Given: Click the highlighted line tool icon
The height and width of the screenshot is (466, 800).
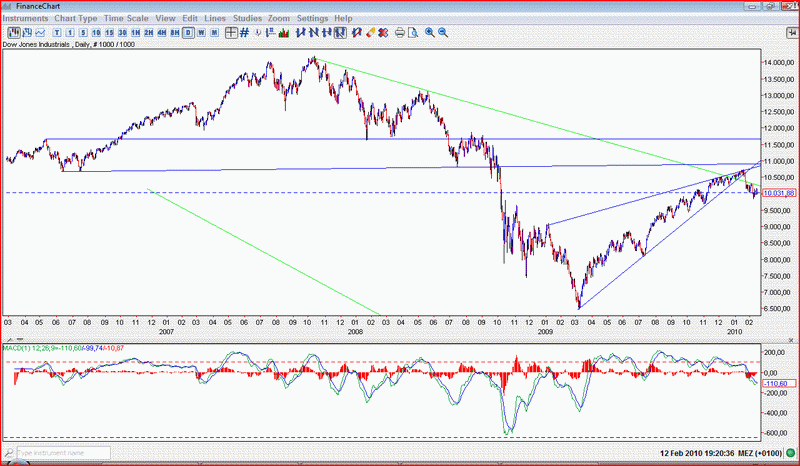Looking at the screenshot, I should coord(340,33).
